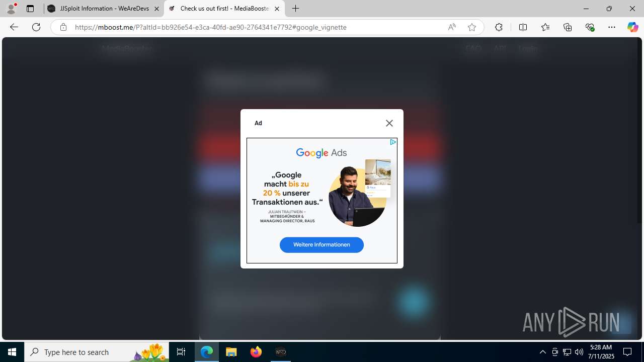
Task: Click the taskbar search box
Action: tap(97, 352)
